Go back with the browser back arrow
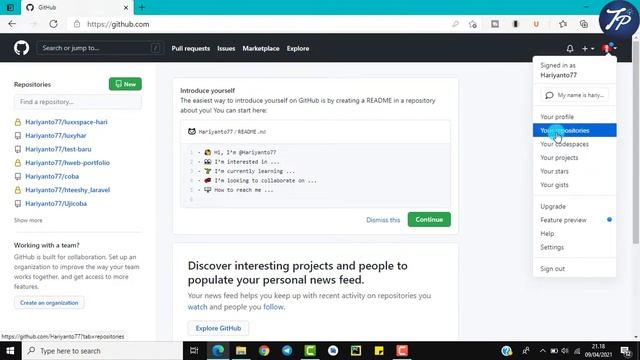 tap(12, 24)
